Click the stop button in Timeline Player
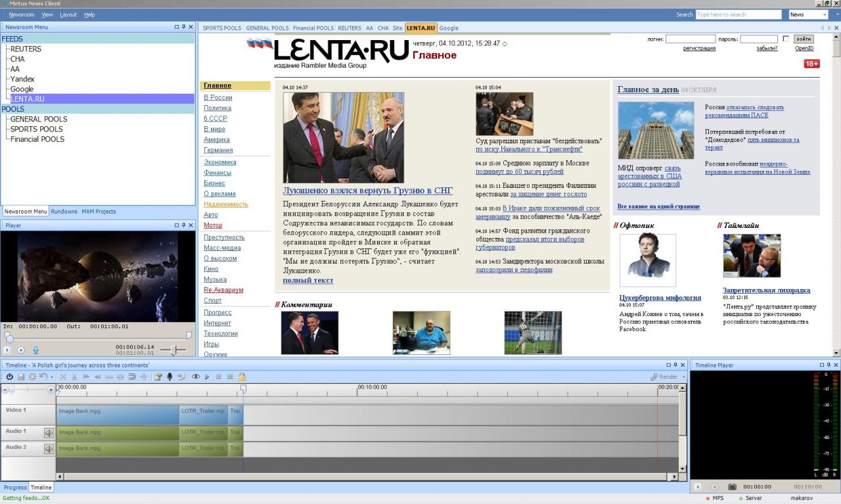The image size is (841, 504). click(715, 487)
